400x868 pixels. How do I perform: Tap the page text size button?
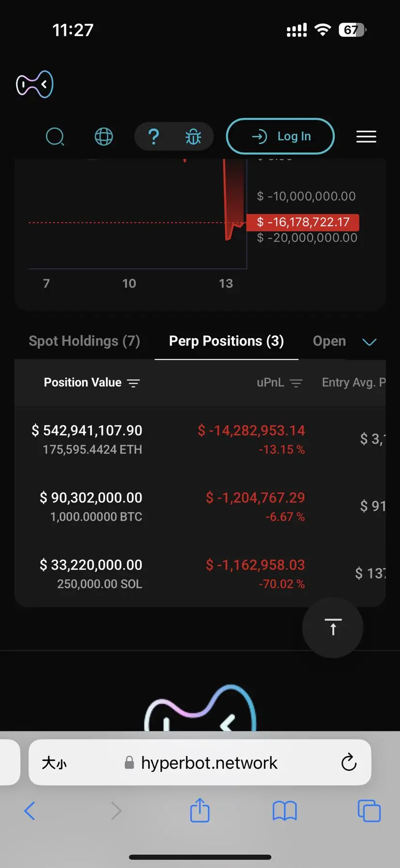(x=54, y=763)
